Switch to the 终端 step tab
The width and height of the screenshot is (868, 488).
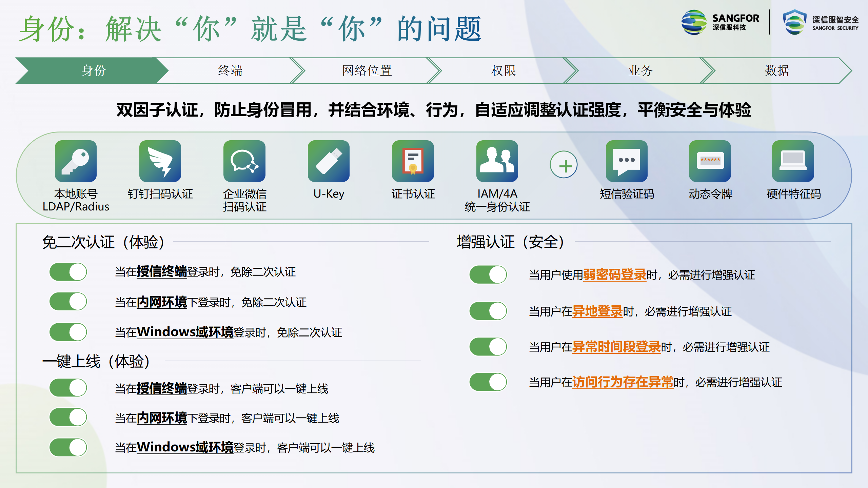pos(230,70)
